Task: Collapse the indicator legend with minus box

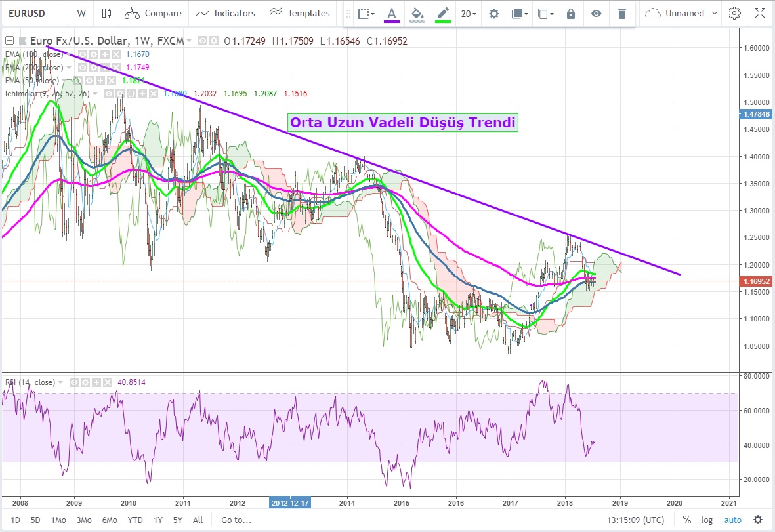Action: pyautogui.click(x=9, y=41)
